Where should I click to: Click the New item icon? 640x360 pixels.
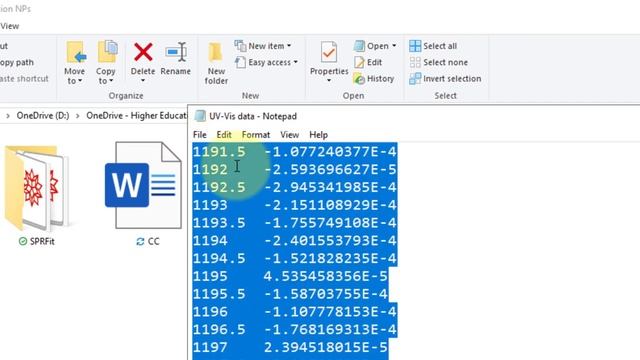pos(240,46)
